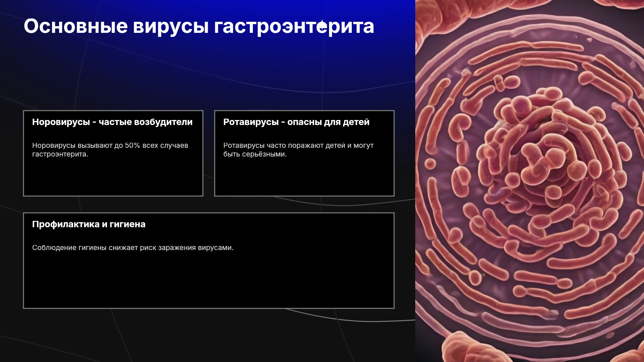This screenshot has width=644, height=362.
Task: Click the "Норовирусы - частые возбудители" heading
Action: point(112,122)
